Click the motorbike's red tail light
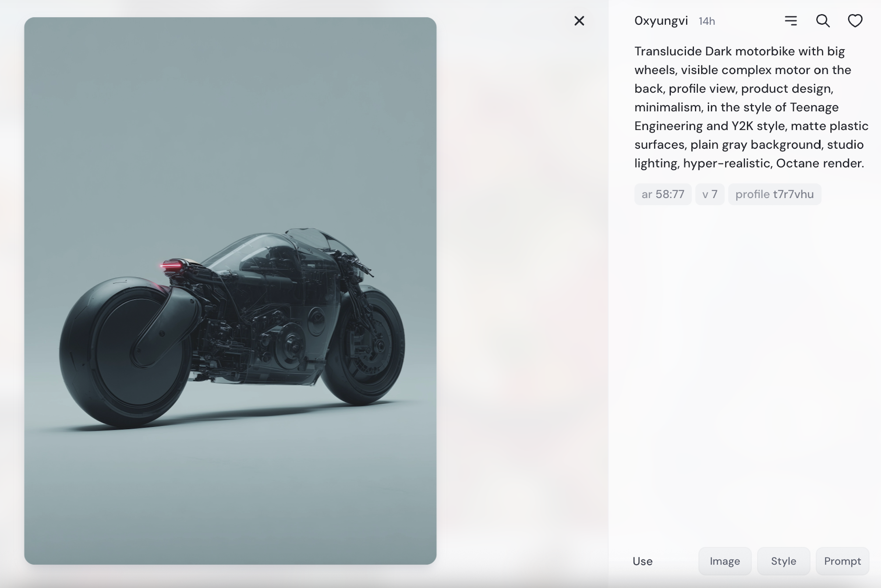This screenshot has width=881, height=588. click(x=171, y=266)
